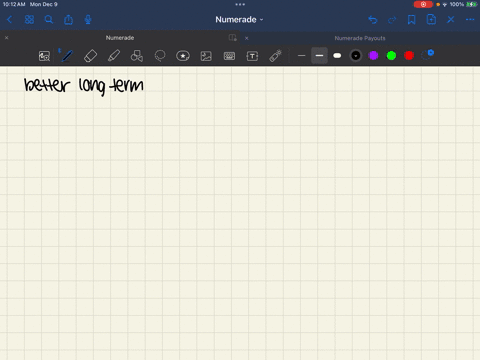Select the Pen tool

(x=67, y=56)
